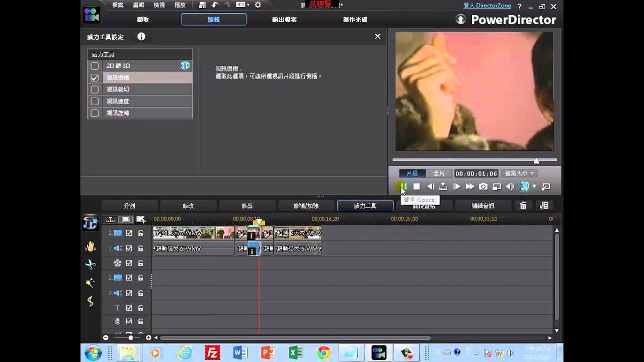Click the 修補/加強 fix/enhance button

[x=306, y=206]
